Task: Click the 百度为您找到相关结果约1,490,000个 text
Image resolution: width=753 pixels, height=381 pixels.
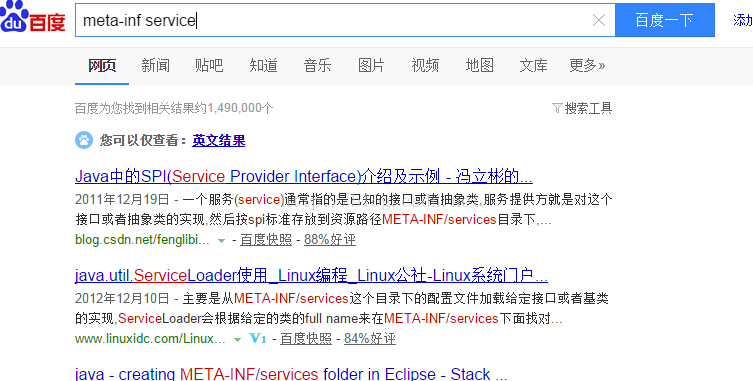Action: (x=174, y=108)
